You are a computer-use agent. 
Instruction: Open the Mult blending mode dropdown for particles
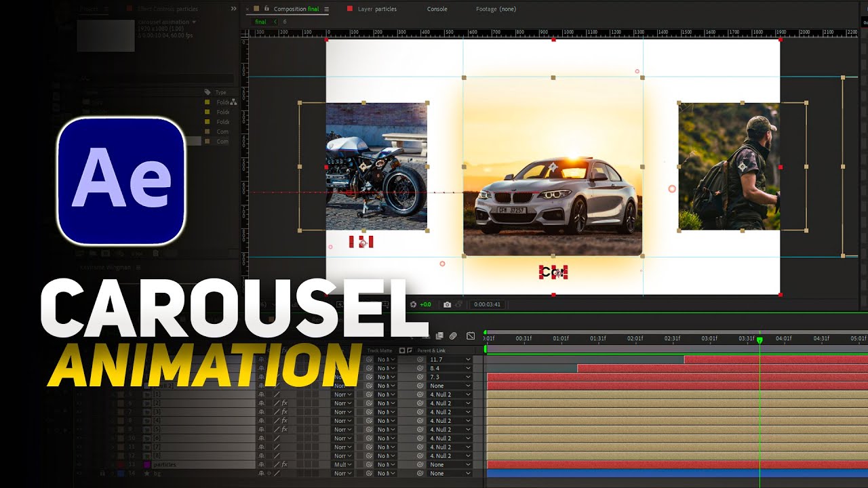point(343,465)
